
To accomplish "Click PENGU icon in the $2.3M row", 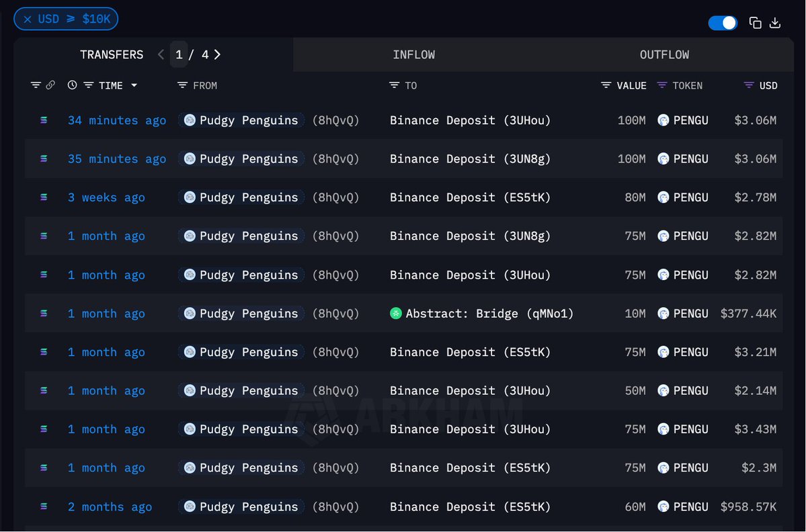I will [x=663, y=468].
